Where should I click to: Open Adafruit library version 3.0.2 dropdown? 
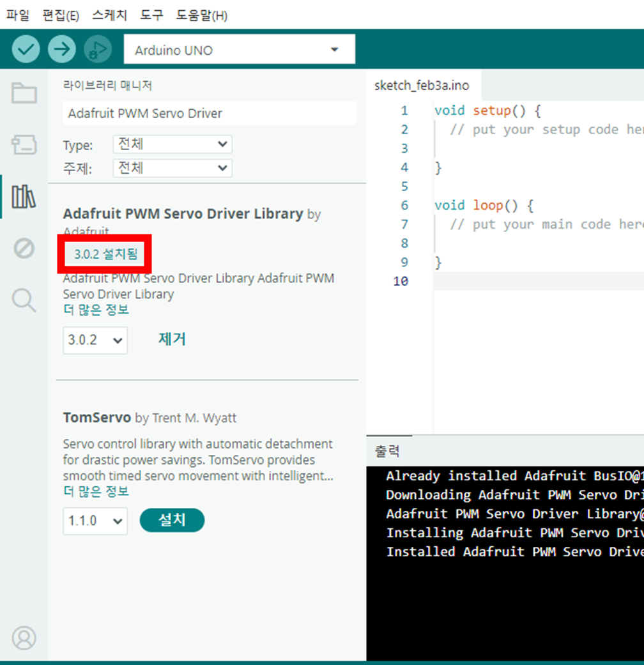coord(95,340)
